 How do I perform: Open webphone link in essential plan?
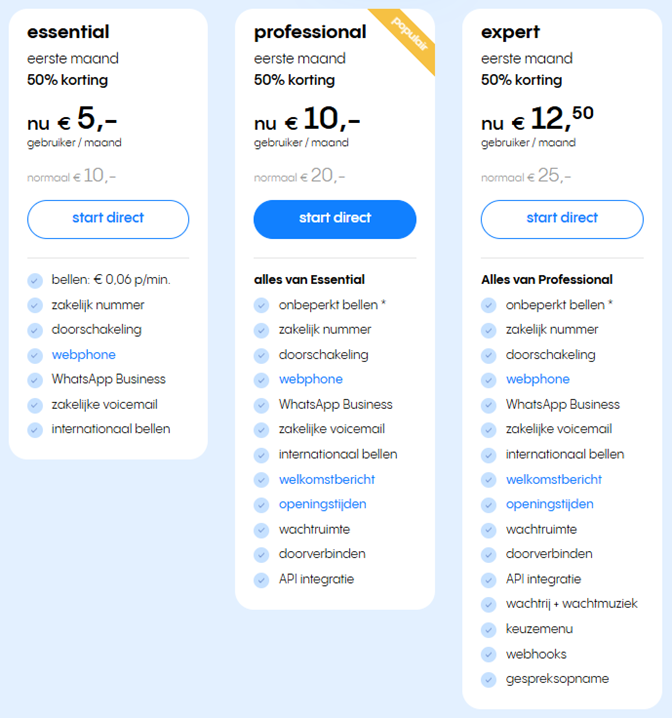tap(84, 354)
